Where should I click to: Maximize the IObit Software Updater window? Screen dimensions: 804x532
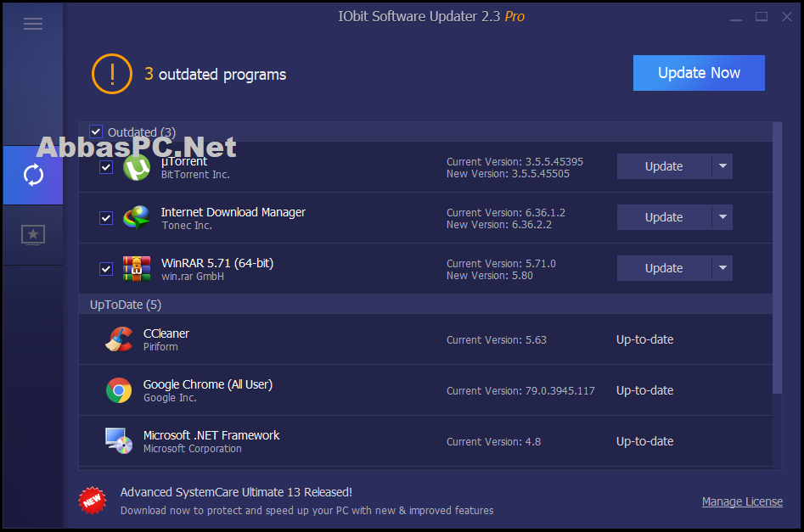tap(762, 17)
